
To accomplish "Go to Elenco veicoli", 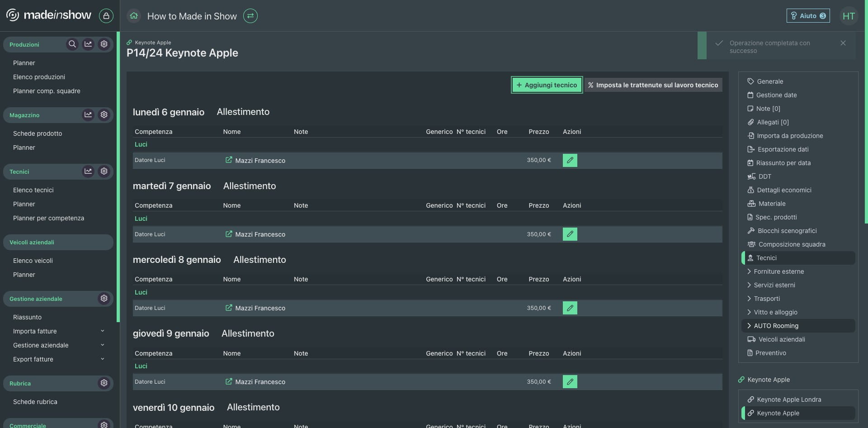I will point(33,261).
